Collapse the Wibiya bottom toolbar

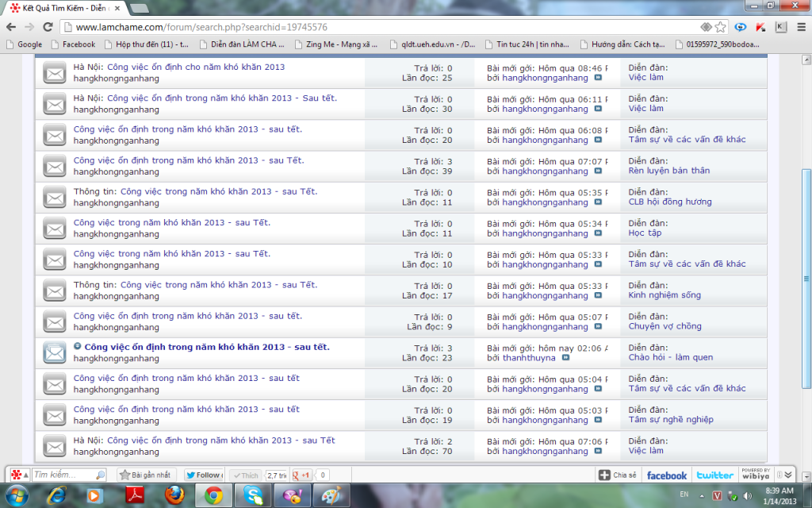[788, 475]
